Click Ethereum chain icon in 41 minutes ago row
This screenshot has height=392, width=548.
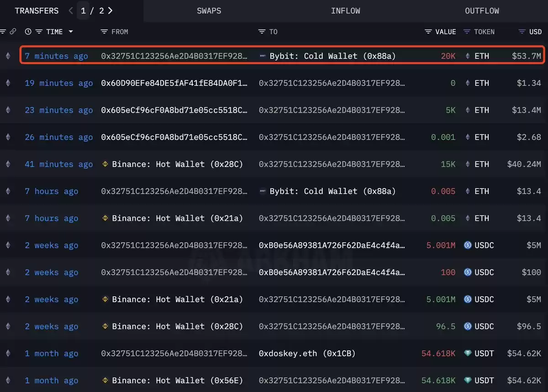tap(8, 164)
